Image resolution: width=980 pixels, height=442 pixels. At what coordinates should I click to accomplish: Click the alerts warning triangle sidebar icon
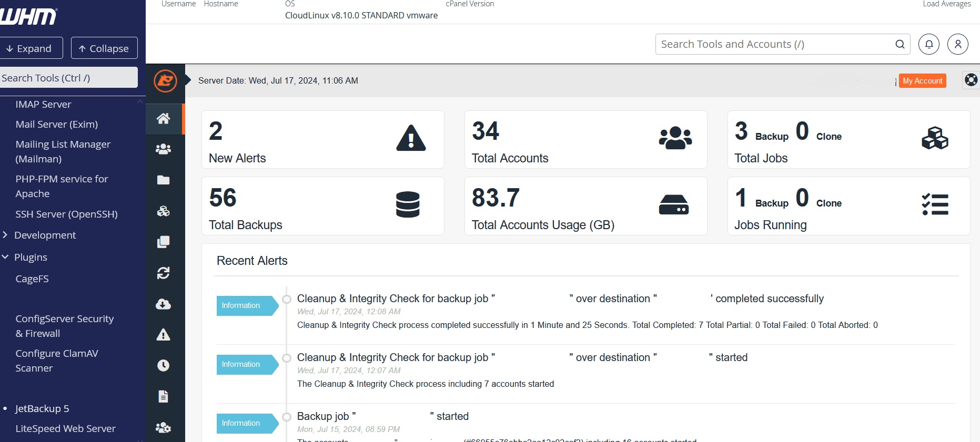(x=164, y=335)
